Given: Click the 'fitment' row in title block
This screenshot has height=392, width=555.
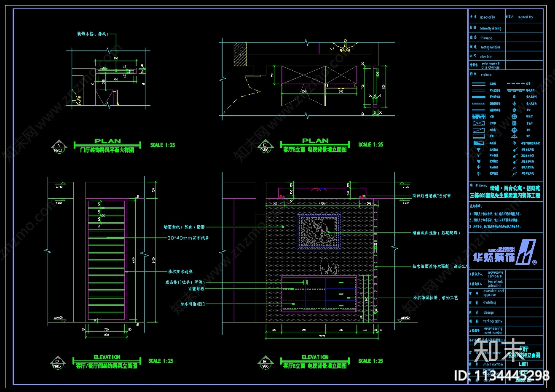Looking at the screenshot, I should click(506, 37).
